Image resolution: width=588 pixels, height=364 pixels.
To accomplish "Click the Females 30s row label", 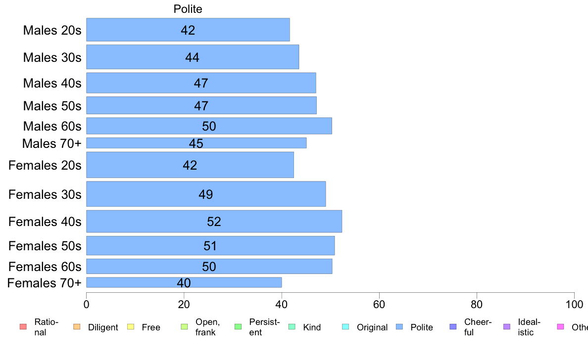I will click(45, 194).
